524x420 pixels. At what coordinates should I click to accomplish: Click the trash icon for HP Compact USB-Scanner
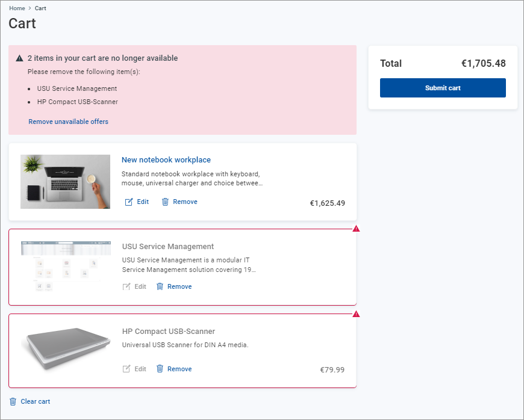[x=160, y=369]
